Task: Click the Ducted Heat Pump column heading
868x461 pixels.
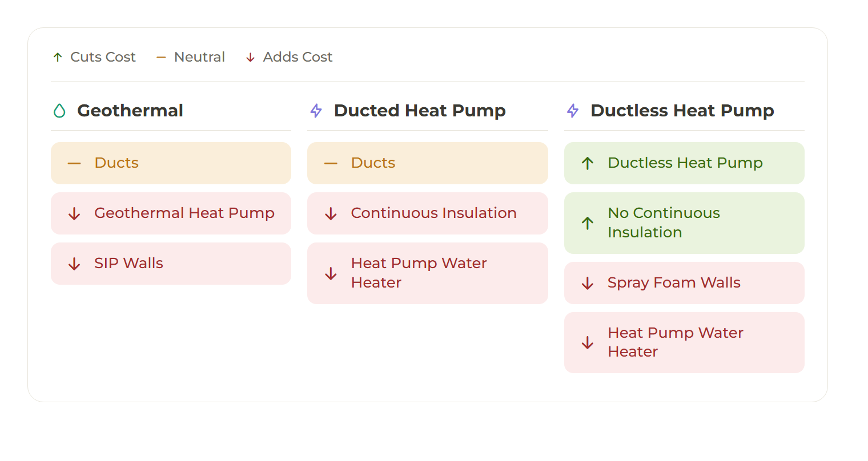Action: click(420, 111)
